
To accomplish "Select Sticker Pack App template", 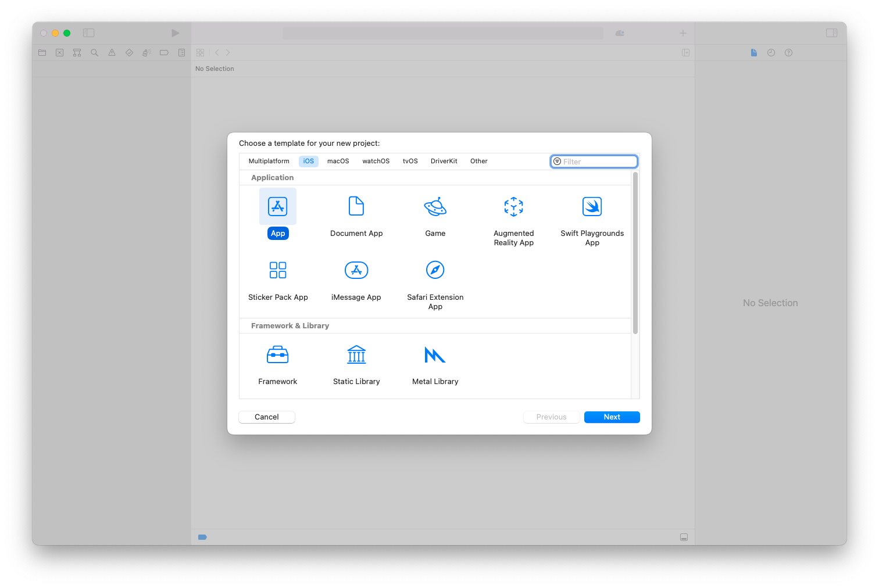I will click(x=278, y=270).
